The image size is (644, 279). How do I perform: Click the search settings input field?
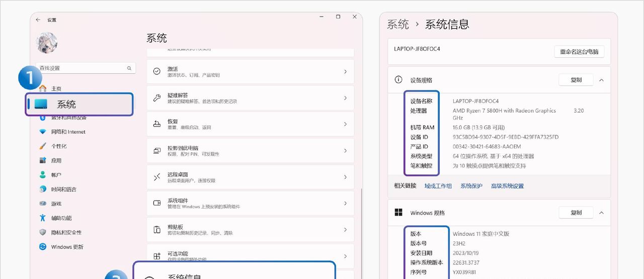pyautogui.click(x=86, y=68)
